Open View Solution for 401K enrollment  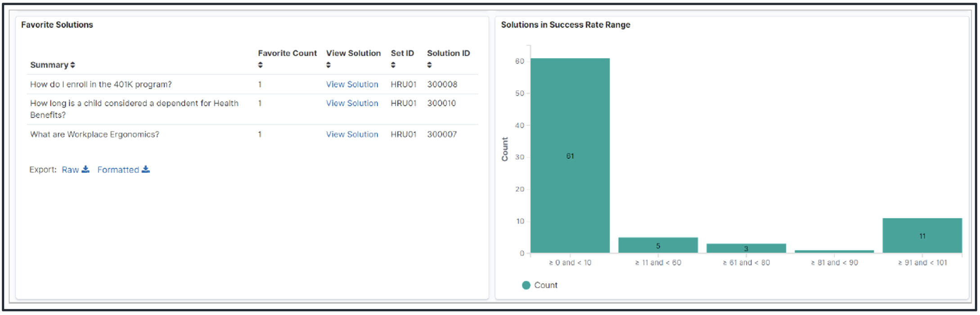coord(352,85)
